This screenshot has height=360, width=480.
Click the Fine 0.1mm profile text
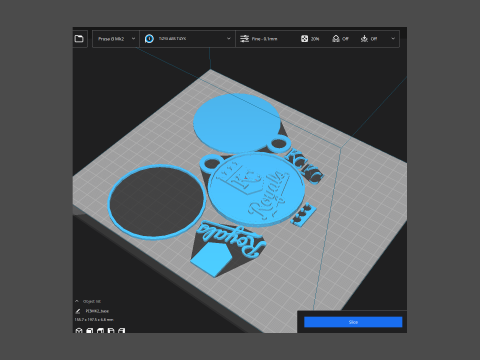point(264,39)
